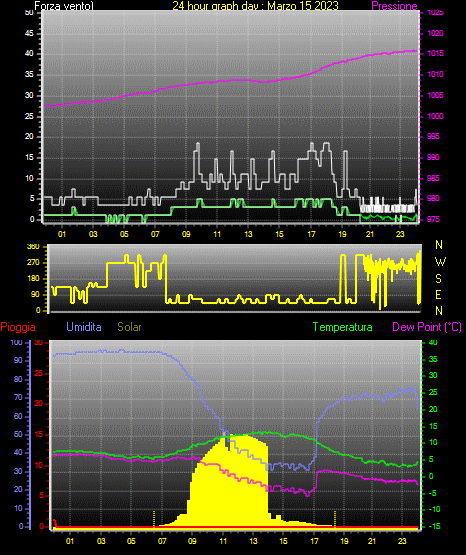The height and width of the screenshot is (555, 466).
Task: Click the magenta '1015' pressure axis value
Action: 435,53
